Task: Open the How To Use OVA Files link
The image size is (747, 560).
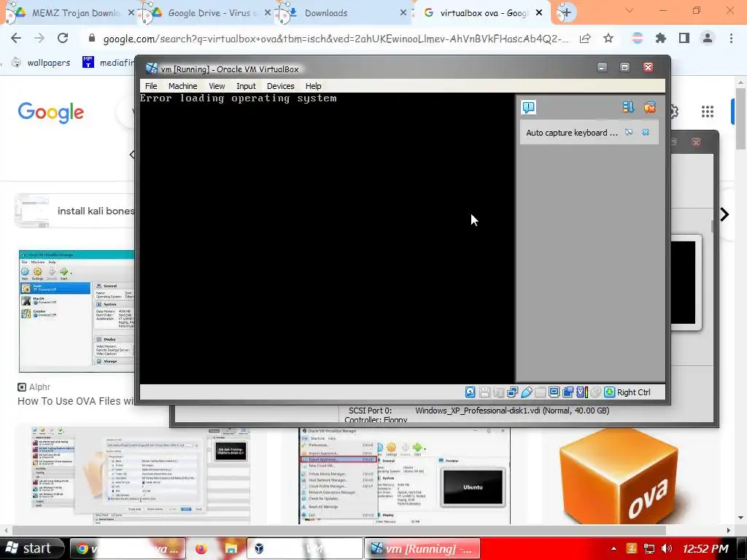Action: coord(76,402)
